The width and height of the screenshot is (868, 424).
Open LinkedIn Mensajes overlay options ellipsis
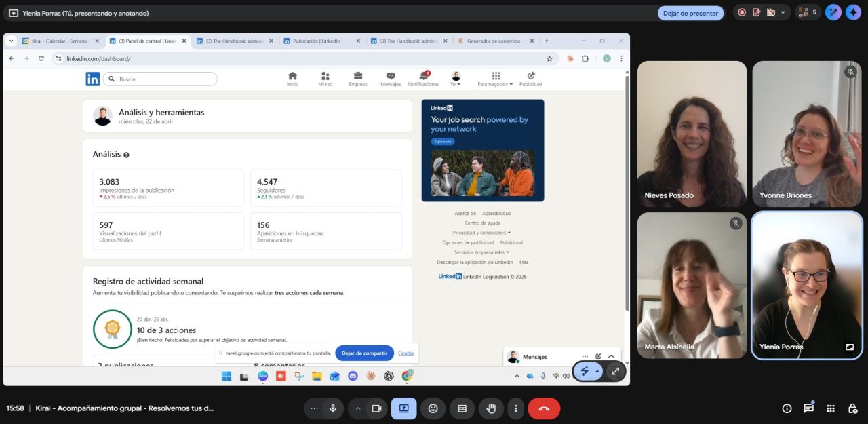tap(585, 356)
